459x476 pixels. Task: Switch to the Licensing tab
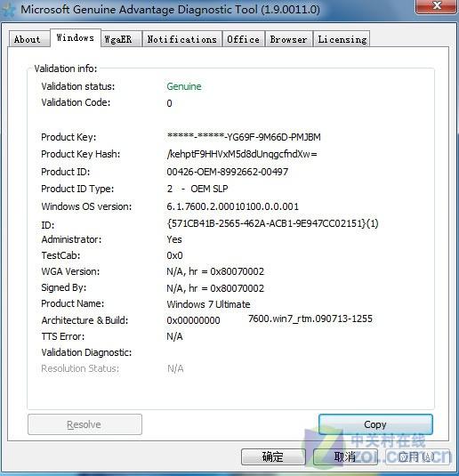tap(342, 39)
